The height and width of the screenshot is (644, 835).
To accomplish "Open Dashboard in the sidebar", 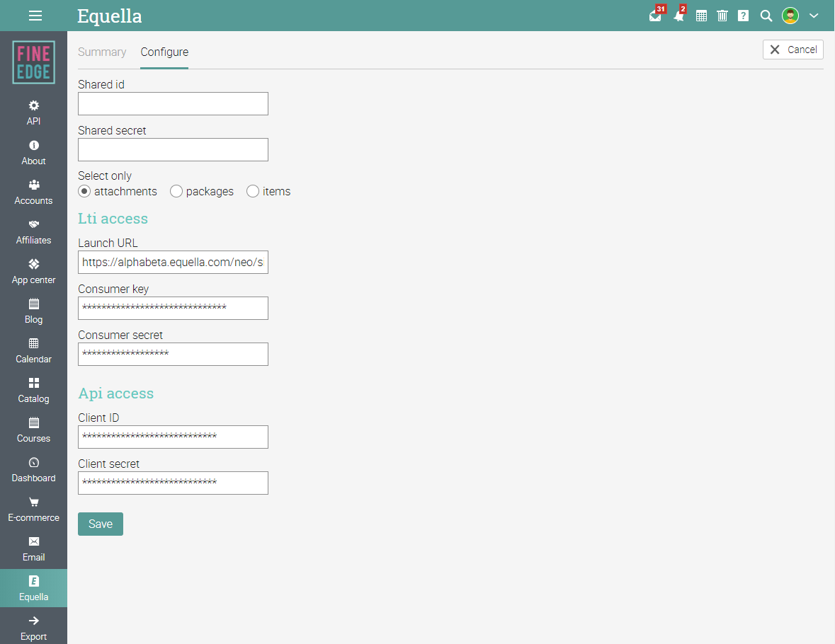I will pos(33,470).
